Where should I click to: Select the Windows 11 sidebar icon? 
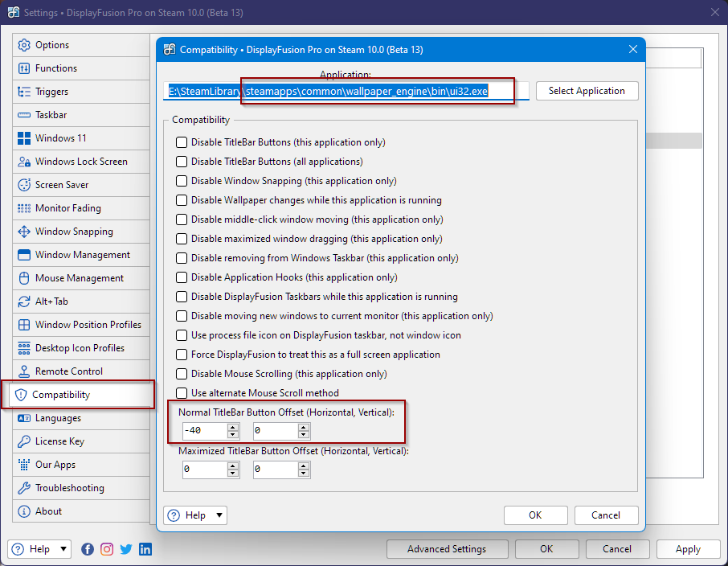click(24, 138)
